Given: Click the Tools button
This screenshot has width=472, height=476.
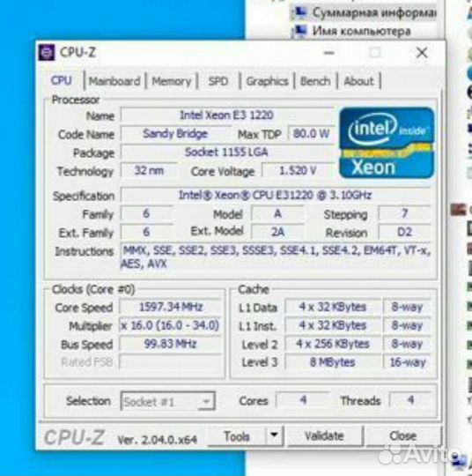Looking at the screenshot, I should click(237, 436).
